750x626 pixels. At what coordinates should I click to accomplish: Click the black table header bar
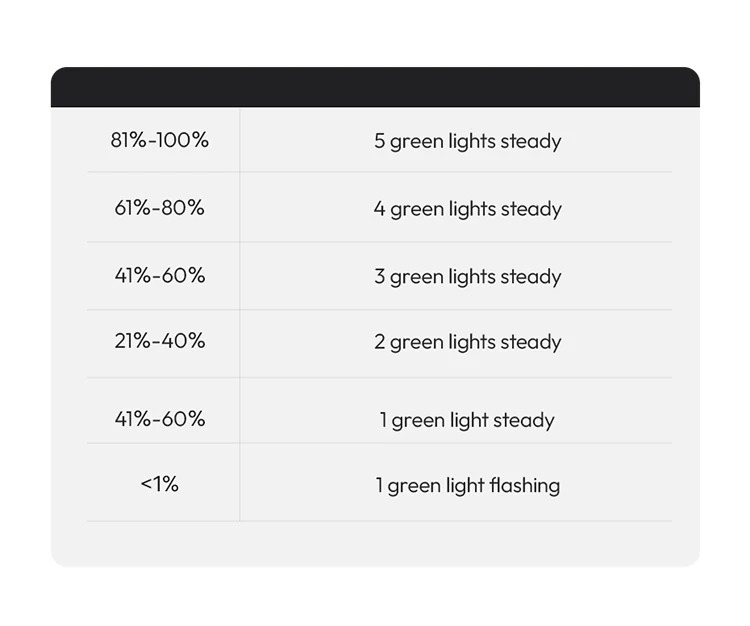375,87
